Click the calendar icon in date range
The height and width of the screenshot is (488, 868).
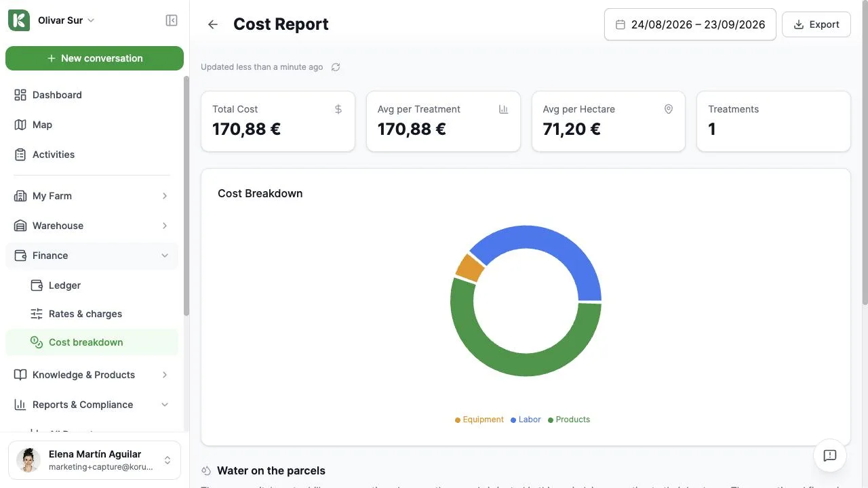(620, 24)
